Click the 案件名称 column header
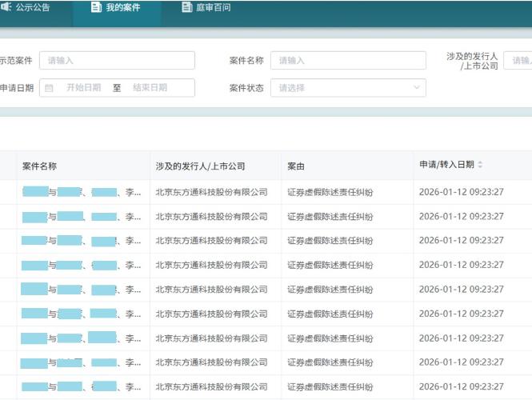 click(39, 166)
